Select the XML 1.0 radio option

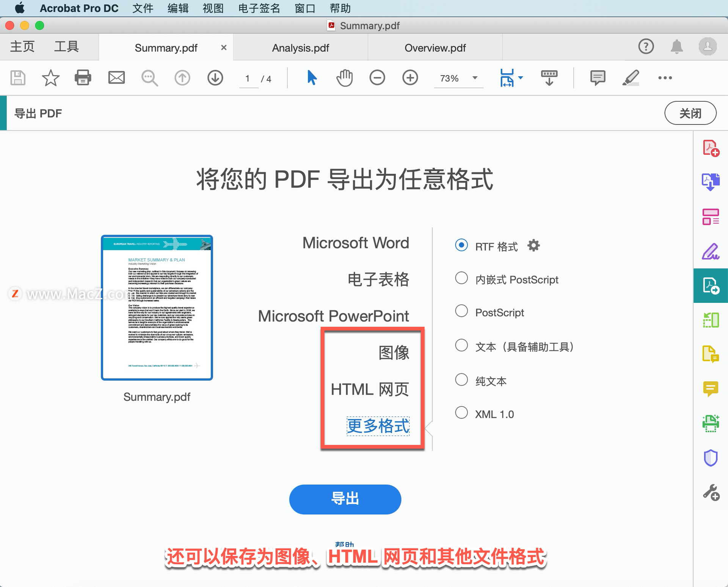pyautogui.click(x=461, y=412)
